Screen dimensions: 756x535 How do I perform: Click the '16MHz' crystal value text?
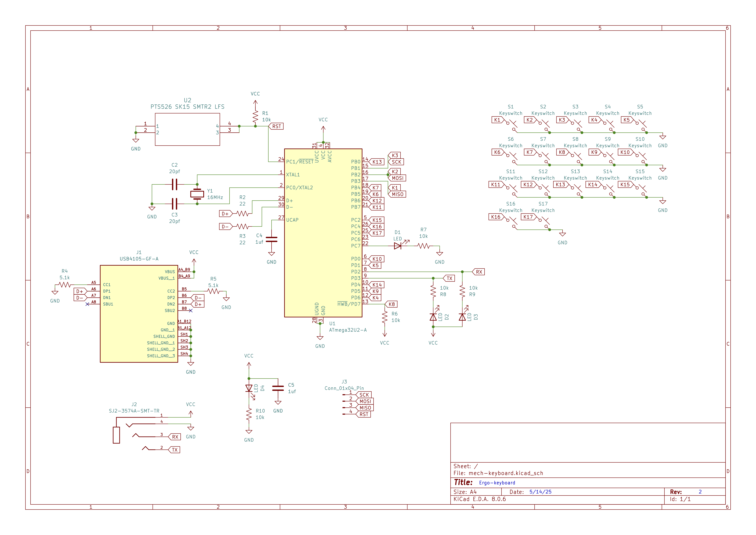pos(215,197)
